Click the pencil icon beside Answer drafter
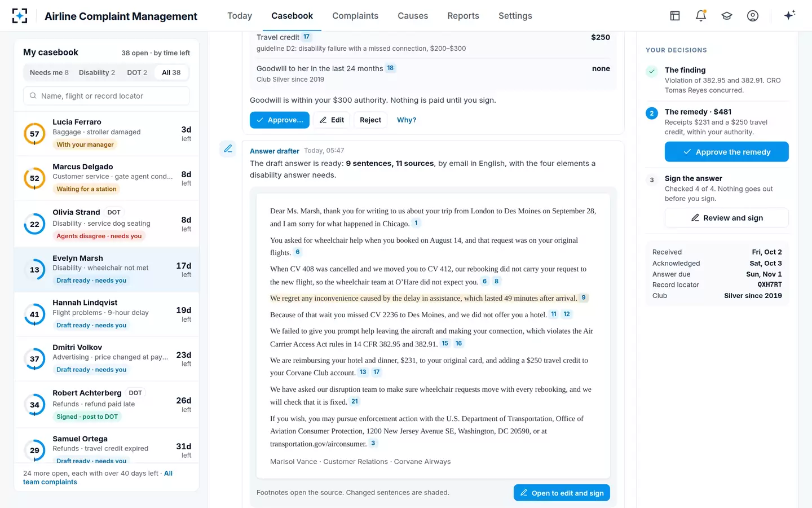The width and height of the screenshot is (812, 508). (x=228, y=148)
